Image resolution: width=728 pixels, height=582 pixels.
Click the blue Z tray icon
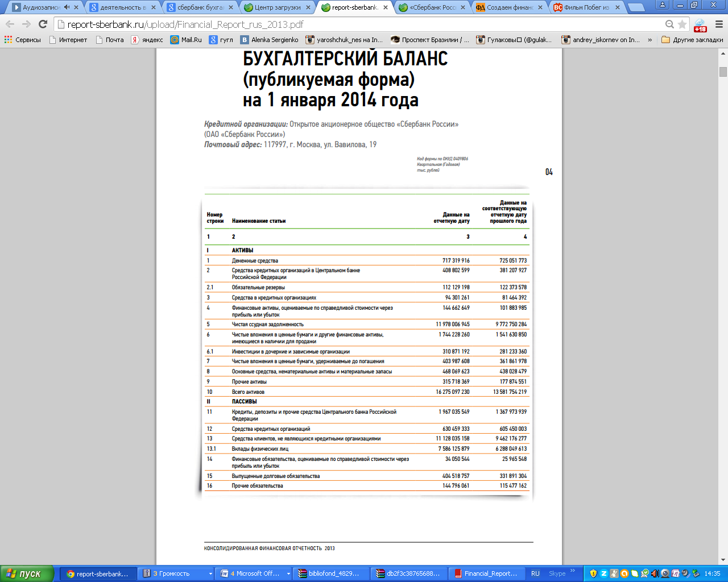pyautogui.click(x=604, y=573)
